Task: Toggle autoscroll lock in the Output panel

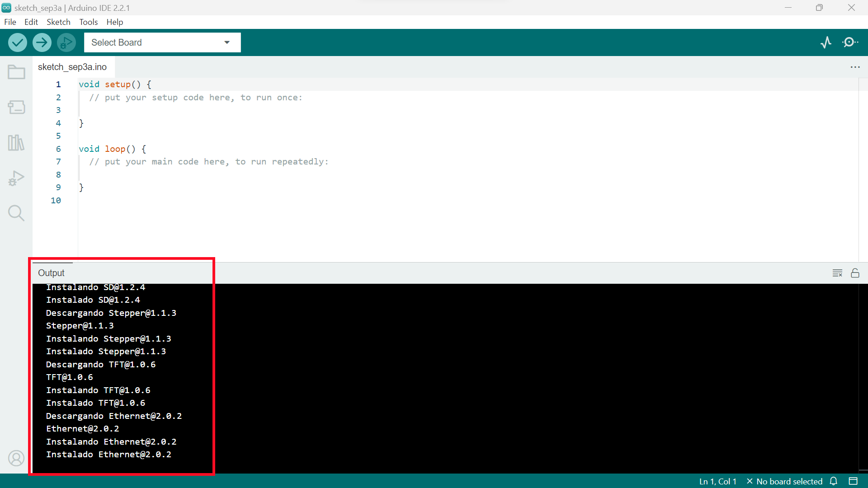Action: [855, 272]
